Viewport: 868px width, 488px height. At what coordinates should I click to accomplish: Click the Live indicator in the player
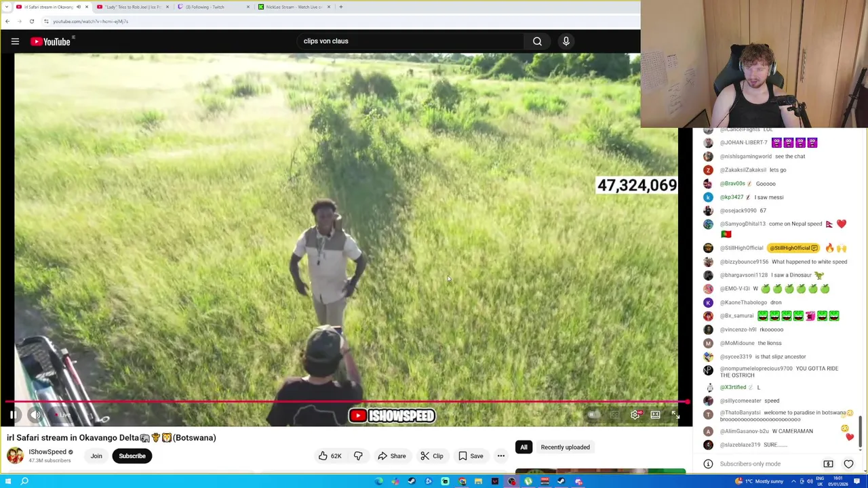[x=63, y=415]
